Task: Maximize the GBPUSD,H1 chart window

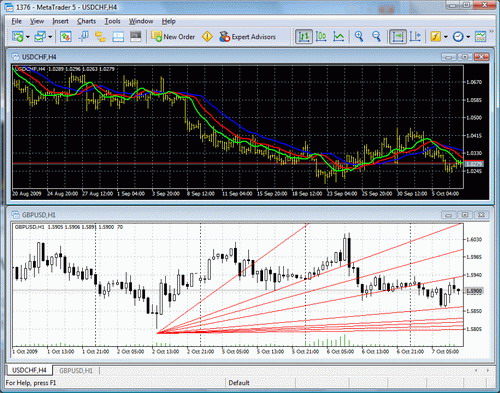Action: (465, 215)
